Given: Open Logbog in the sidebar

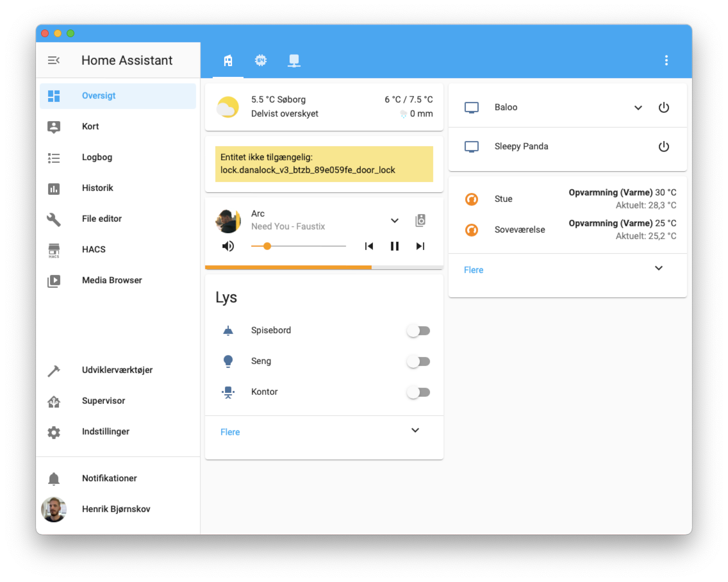Looking at the screenshot, I should [118, 157].
